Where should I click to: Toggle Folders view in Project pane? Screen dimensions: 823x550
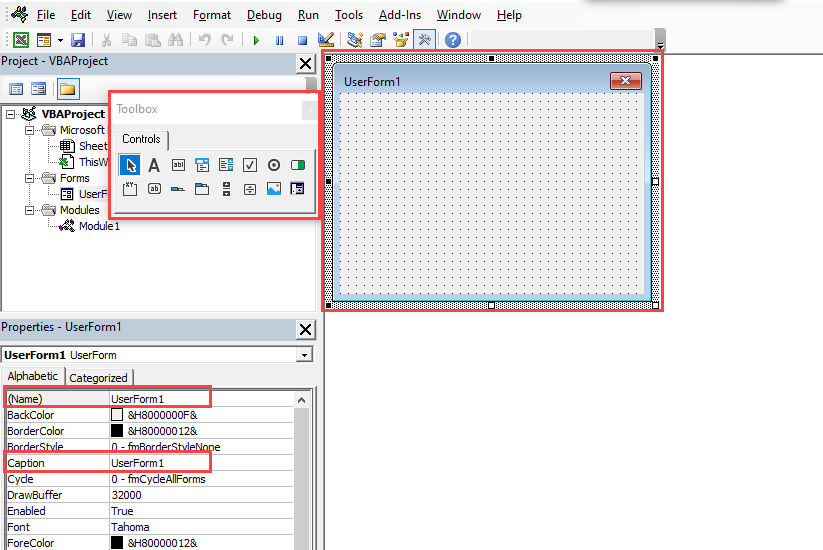[67, 89]
